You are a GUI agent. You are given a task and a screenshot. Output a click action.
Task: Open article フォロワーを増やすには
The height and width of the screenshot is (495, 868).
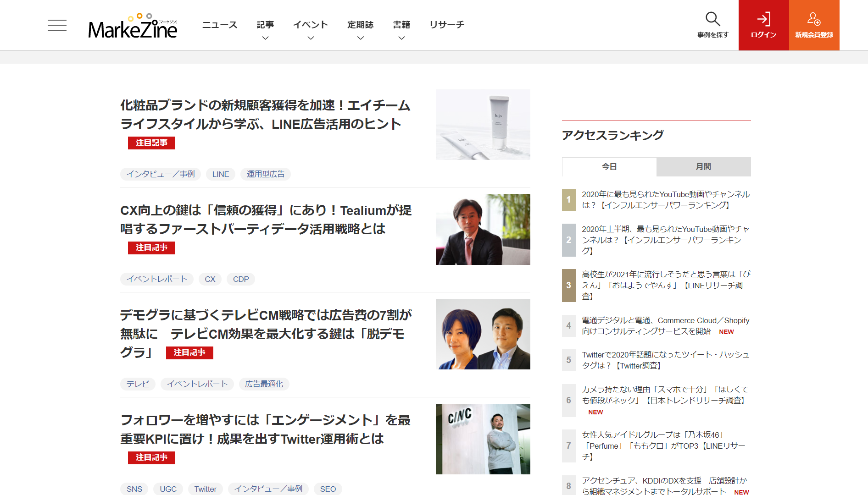click(265, 429)
